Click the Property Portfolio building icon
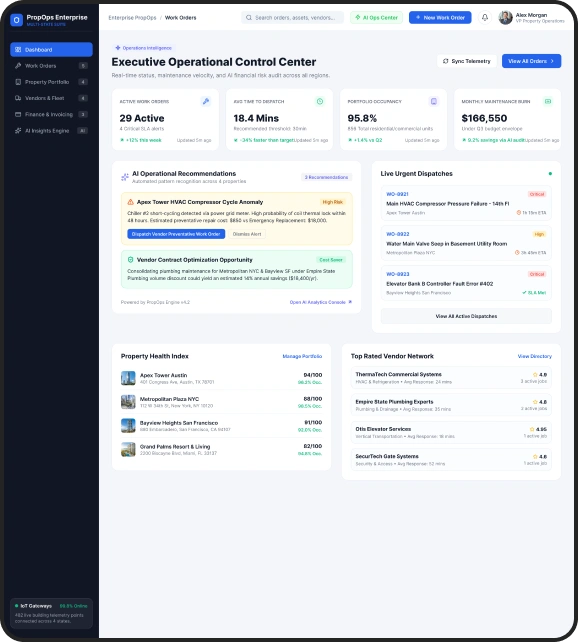This screenshot has height=642, width=578. point(18,82)
